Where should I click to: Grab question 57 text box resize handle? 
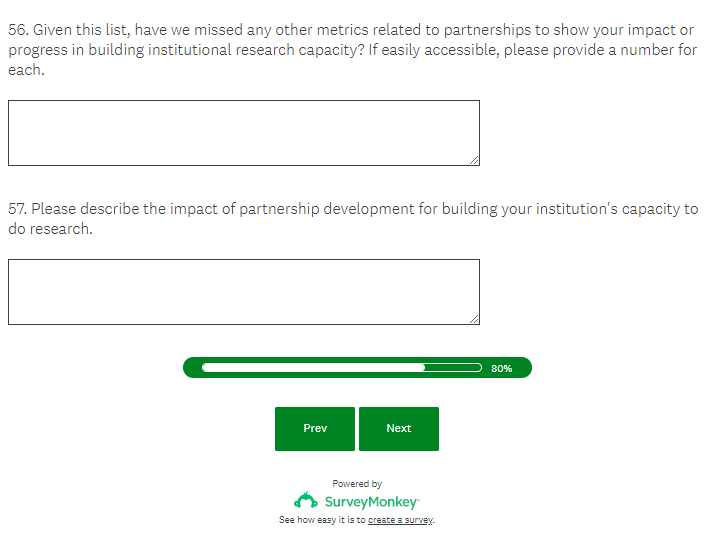(474, 319)
